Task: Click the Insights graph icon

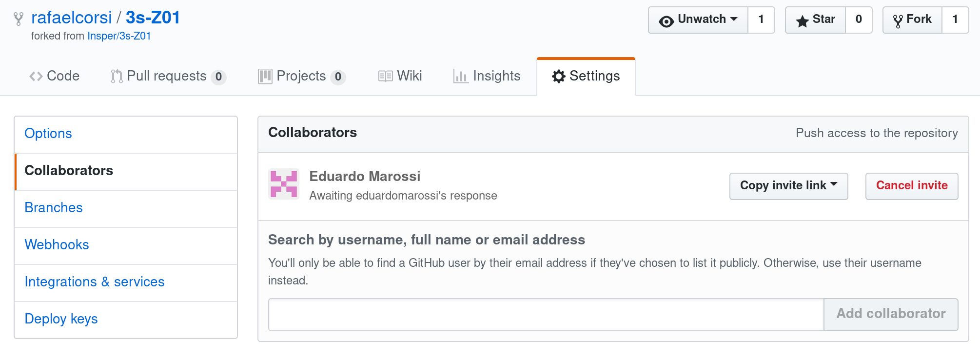Action: pos(461,76)
